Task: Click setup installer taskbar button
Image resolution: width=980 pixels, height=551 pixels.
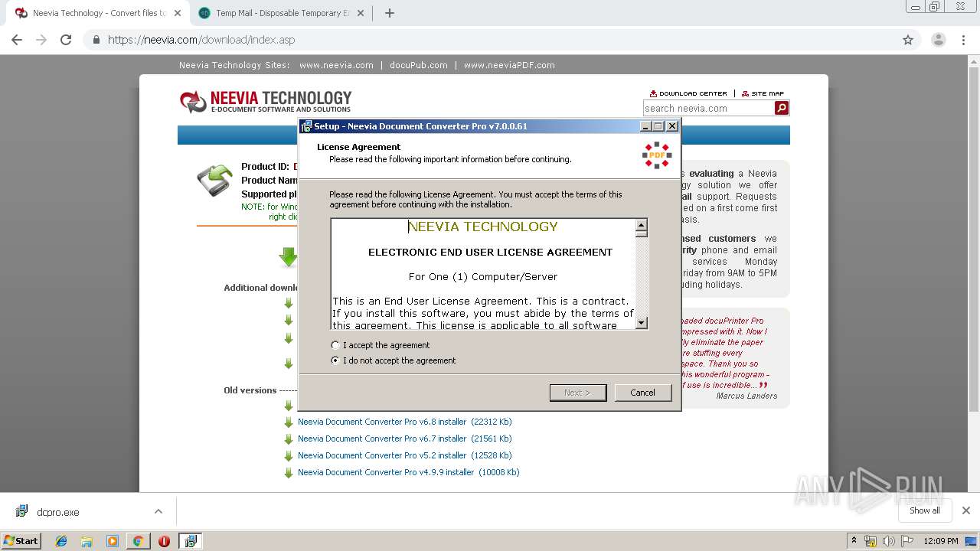Action: [190, 541]
